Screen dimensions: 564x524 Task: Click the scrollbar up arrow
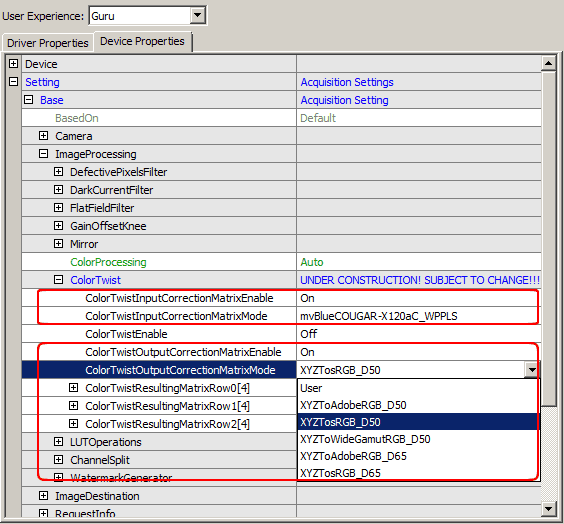549,64
